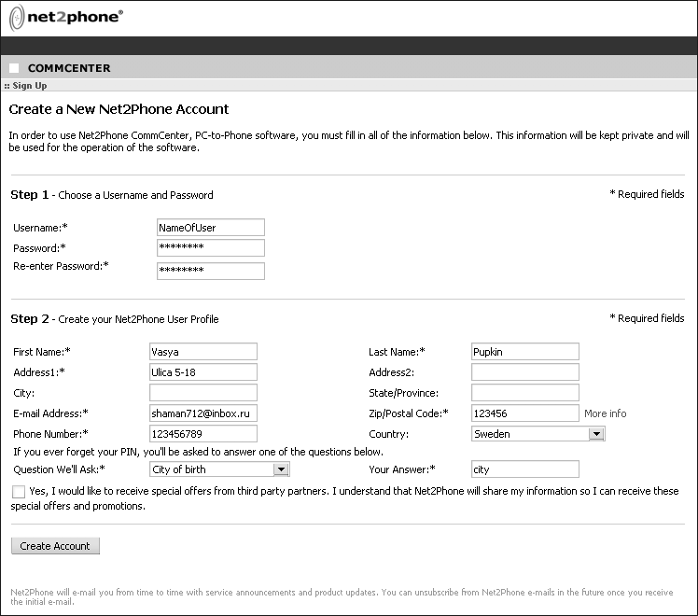
Task: Click the Zip/Postal Code field
Action: click(525, 413)
